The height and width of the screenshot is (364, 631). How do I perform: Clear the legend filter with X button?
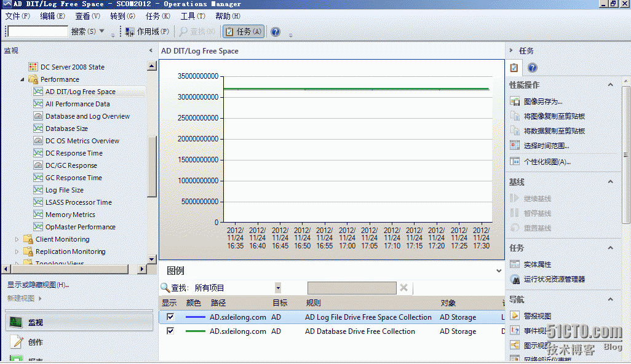[x=403, y=288]
